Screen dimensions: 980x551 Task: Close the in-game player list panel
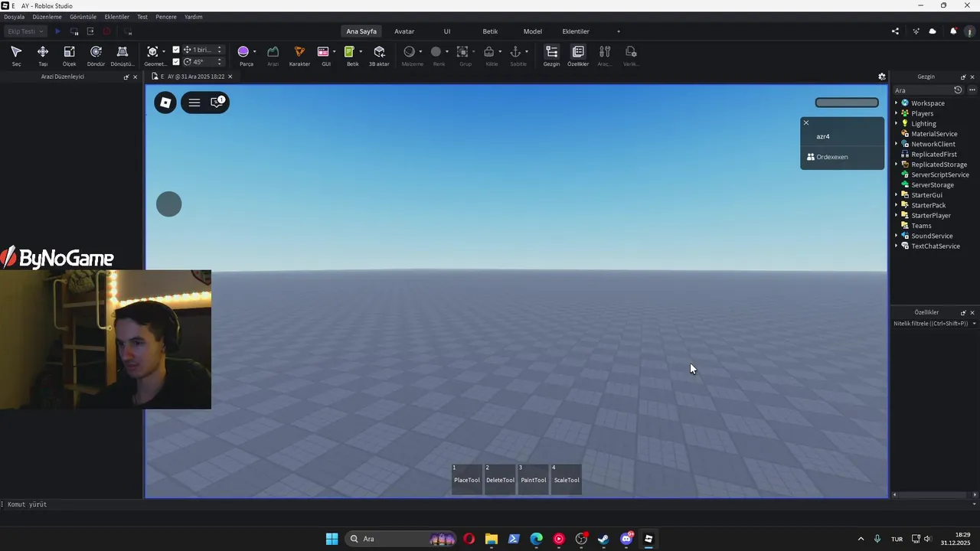[x=805, y=122]
